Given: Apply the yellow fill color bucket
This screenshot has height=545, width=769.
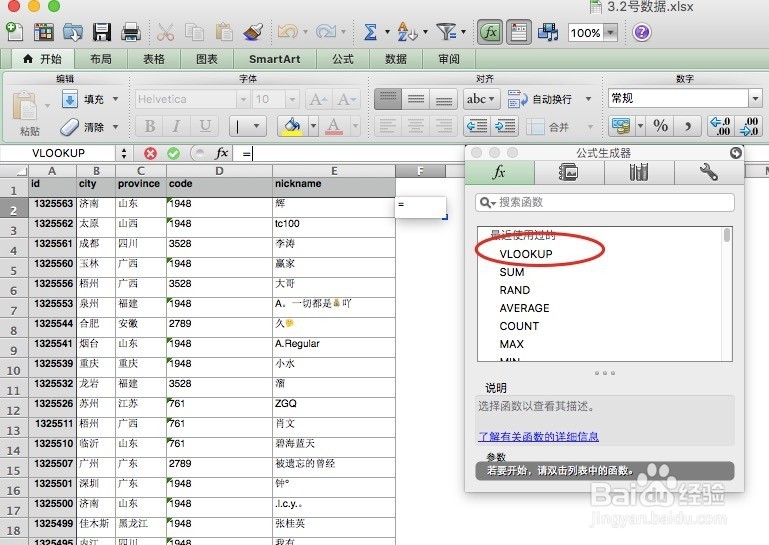Looking at the screenshot, I should [292, 127].
